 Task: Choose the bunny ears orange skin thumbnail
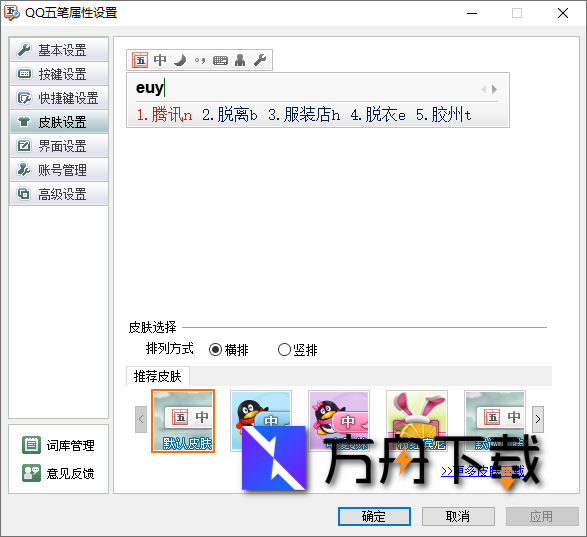click(x=417, y=421)
